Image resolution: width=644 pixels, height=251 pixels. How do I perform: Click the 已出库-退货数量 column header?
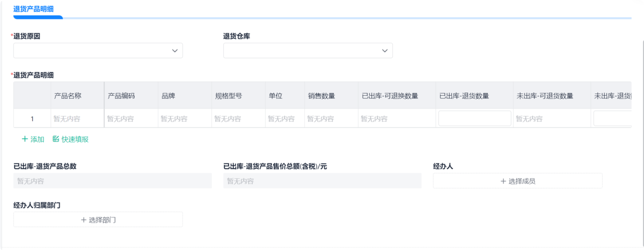click(x=475, y=96)
